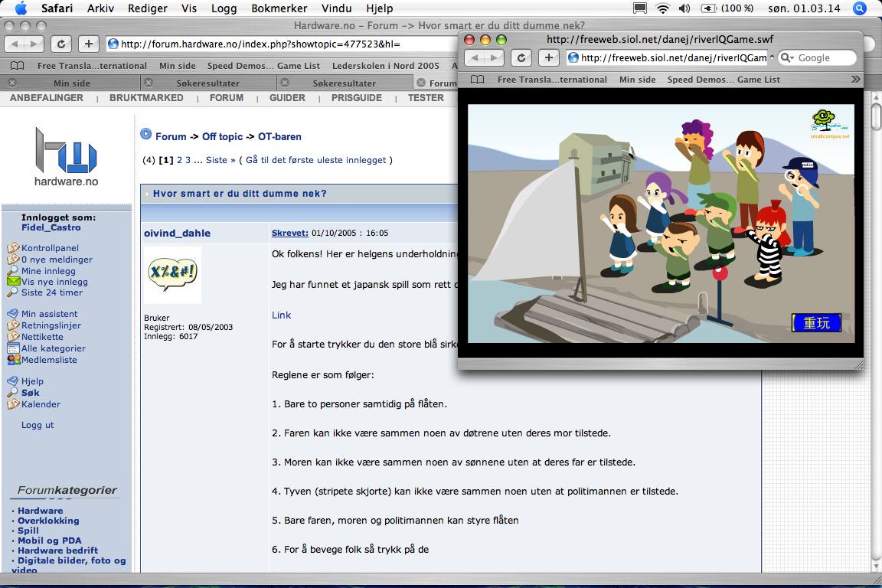
Task: Show hidden bookmarks chevron in riverIQGame window
Action: point(855,80)
